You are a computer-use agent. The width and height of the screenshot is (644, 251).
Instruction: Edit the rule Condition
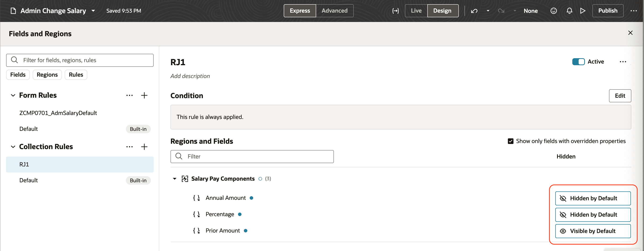coord(620,96)
